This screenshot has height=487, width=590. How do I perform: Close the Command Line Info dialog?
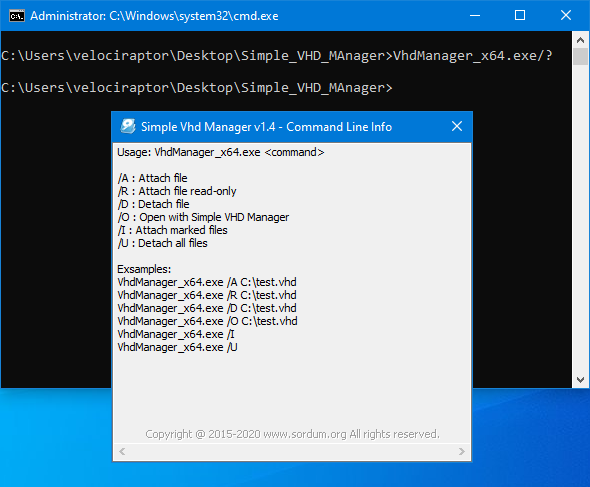coord(457,126)
